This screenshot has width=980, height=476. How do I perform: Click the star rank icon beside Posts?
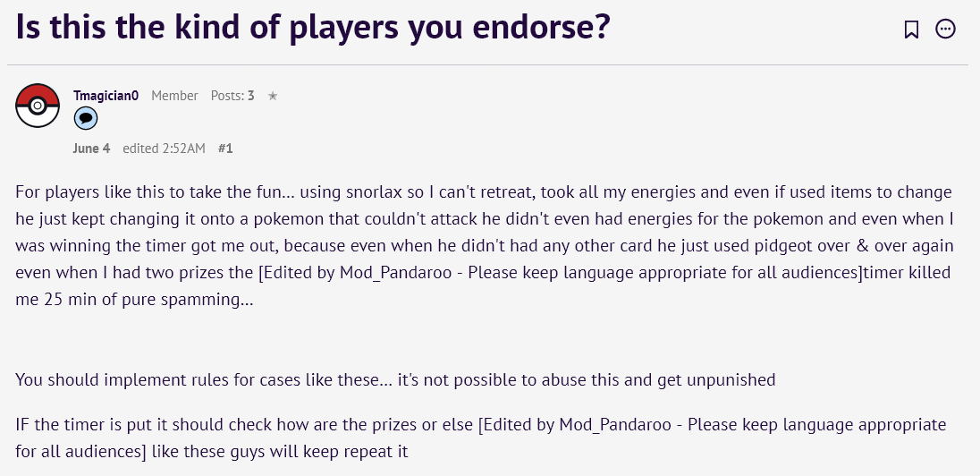click(273, 96)
